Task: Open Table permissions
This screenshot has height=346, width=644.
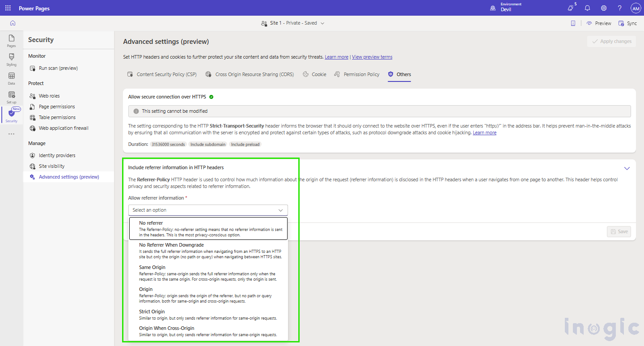Action: [x=57, y=117]
